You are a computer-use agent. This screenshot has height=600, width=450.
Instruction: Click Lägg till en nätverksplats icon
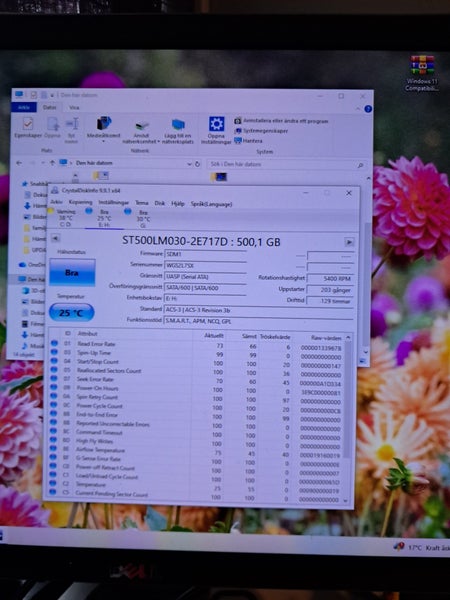(x=178, y=131)
